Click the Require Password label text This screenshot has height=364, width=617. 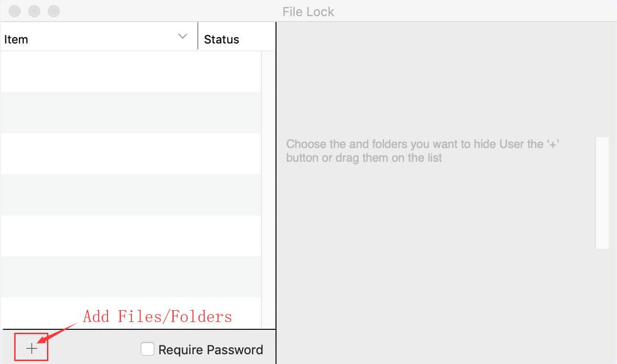[x=210, y=349]
